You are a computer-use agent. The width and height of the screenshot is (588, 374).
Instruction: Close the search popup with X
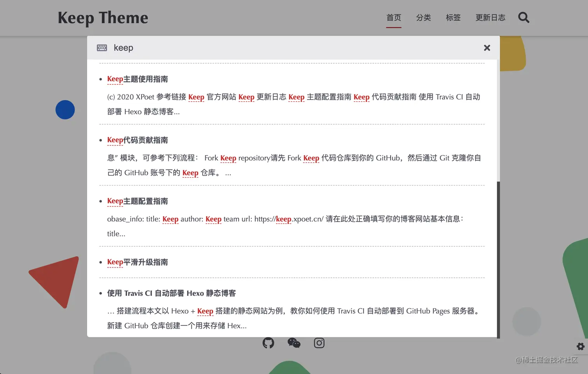(x=487, y=48)
